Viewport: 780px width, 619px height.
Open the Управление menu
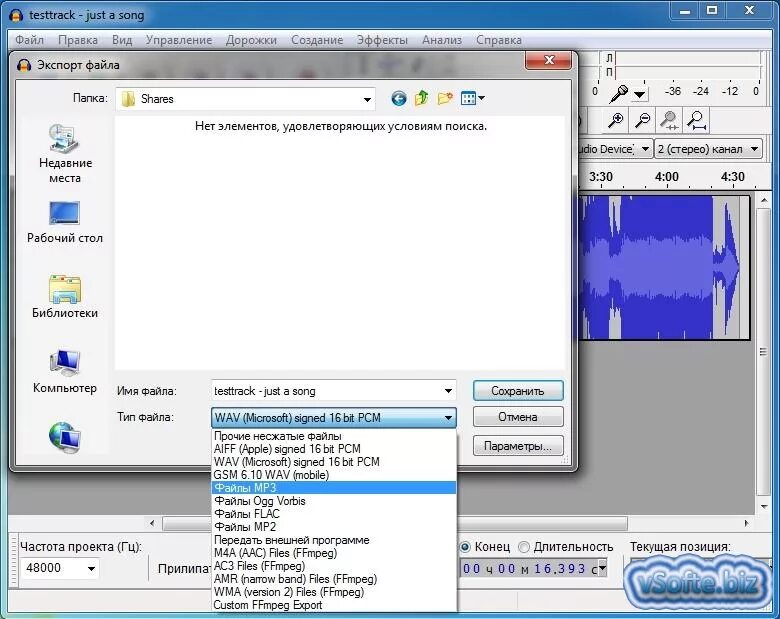pos(179,40)
